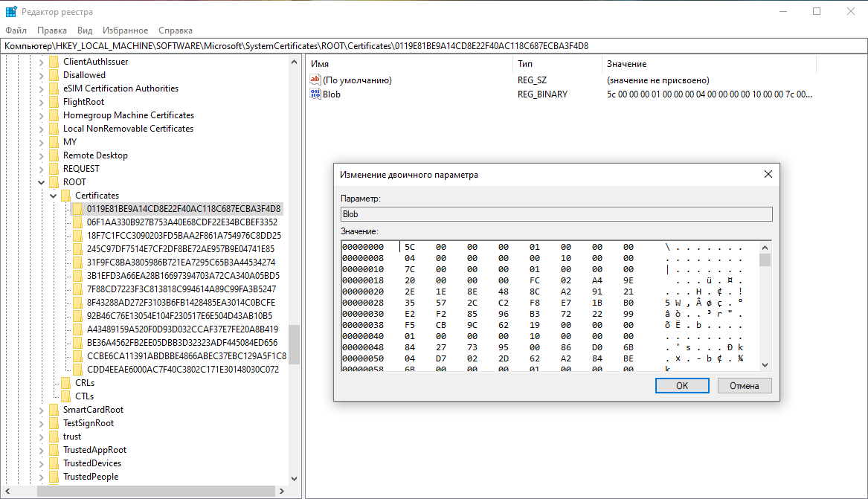Click the Registry Editor icon in the title bar
868x499 pixels.
pyautogui.click(x=11, y=12)
